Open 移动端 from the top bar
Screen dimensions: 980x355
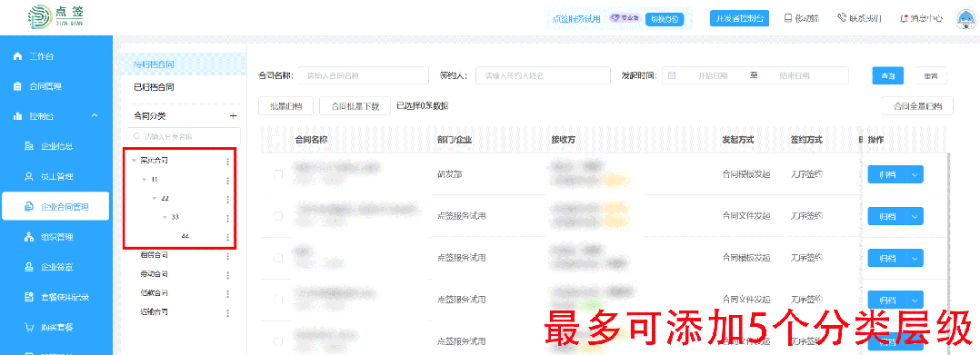(802, 19)
